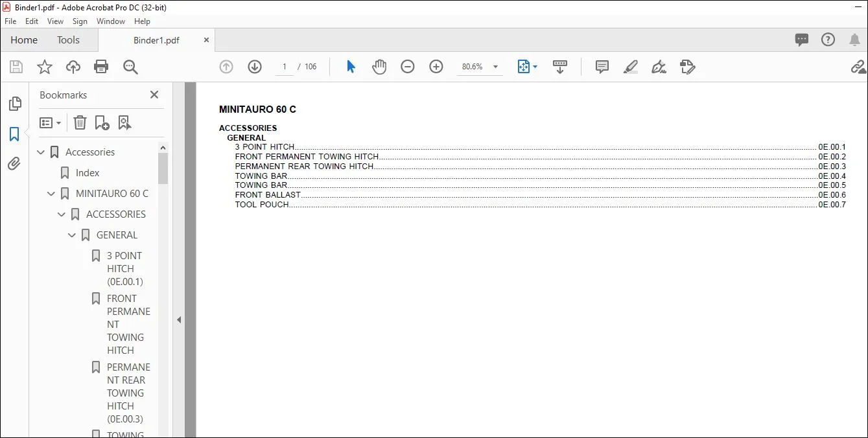The width and height of the screenshot is (868, 438).
Task: Click the MINITAURO 60 C page heading
Action: (x=257, y=109)
